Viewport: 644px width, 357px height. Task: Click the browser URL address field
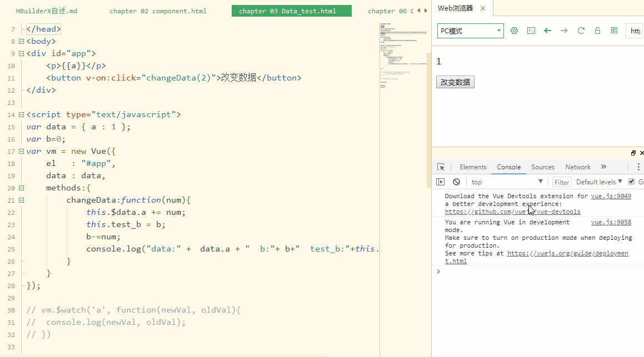click(x=635, y=31)
